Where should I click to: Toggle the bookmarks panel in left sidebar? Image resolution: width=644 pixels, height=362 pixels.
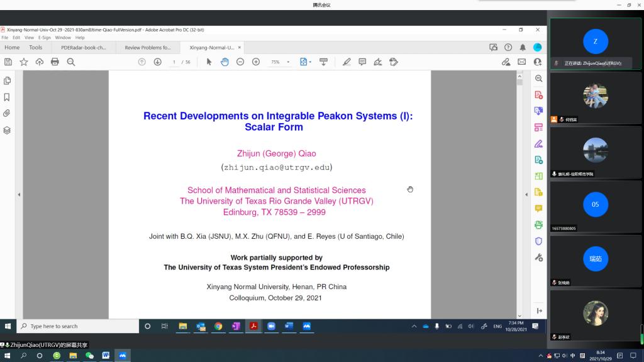tap(8, 97)
